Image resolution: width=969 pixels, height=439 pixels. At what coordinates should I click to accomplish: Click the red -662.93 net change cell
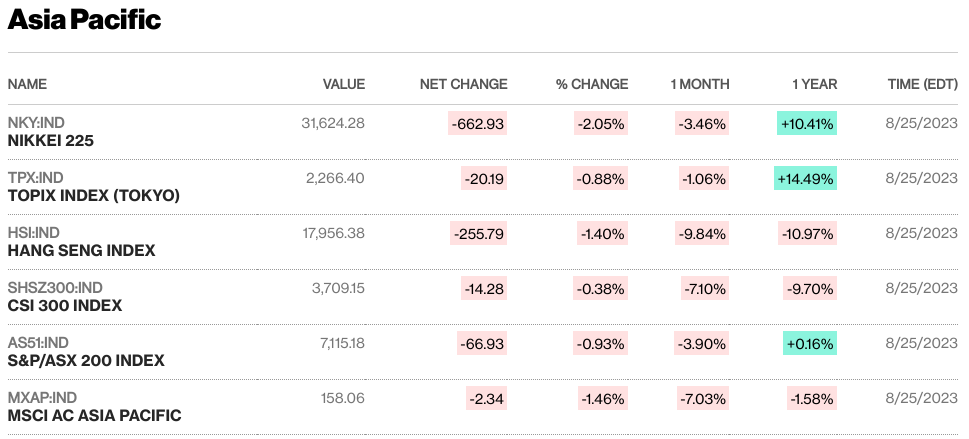tap(478, 124)
